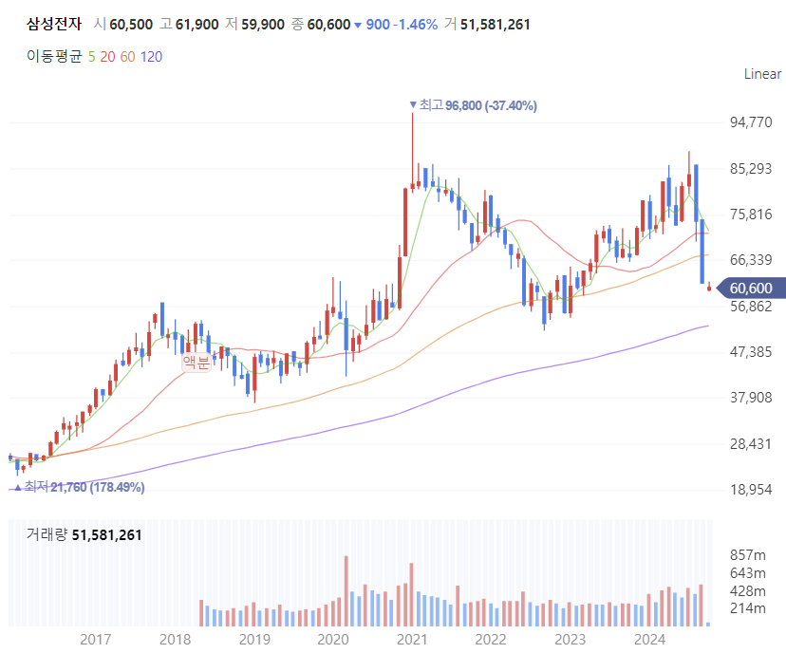
Task: Click the 거래량 volume label
Action: (47, 534)
